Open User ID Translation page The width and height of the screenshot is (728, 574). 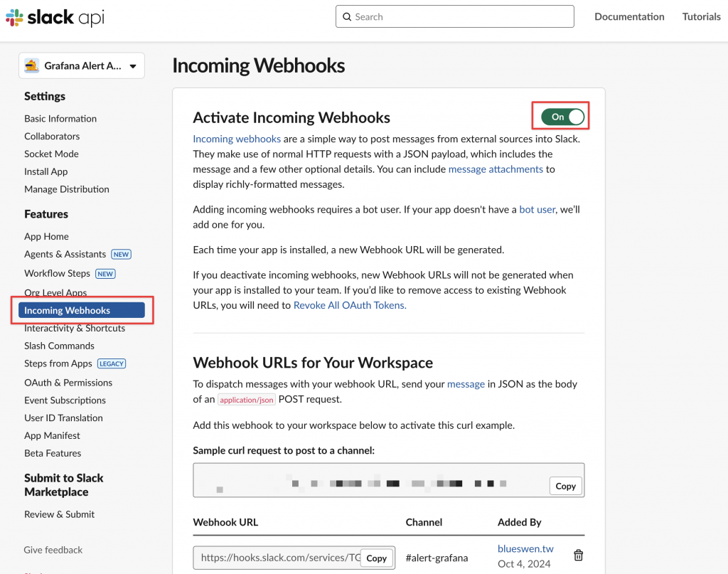coord(63,418)
